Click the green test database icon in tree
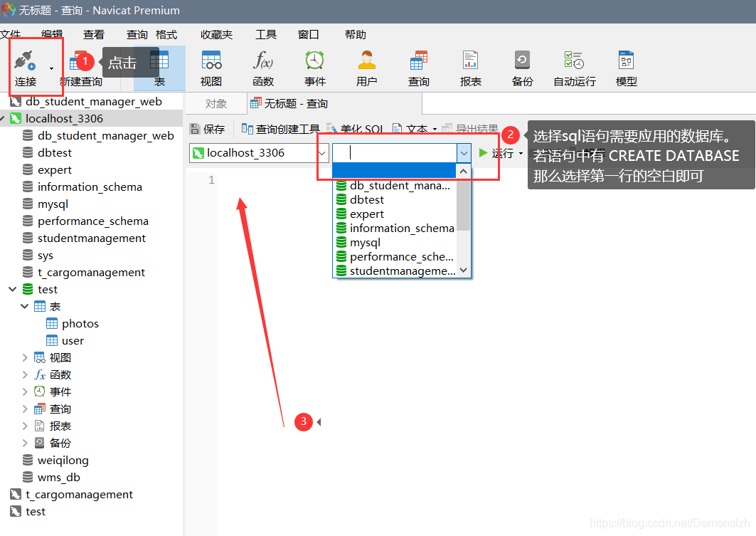This screenshot has height=536, width=756. click(28, 290)
